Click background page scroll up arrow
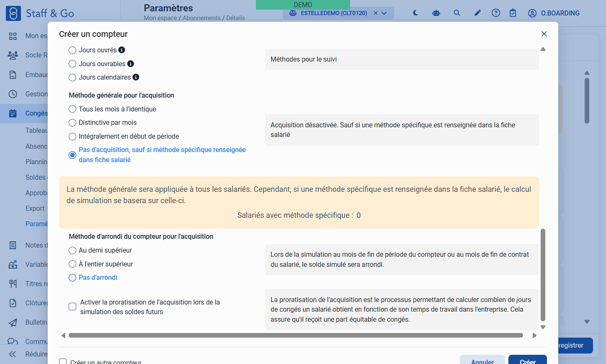Screen dimensions: 606x364 click(x=587, y=73)
